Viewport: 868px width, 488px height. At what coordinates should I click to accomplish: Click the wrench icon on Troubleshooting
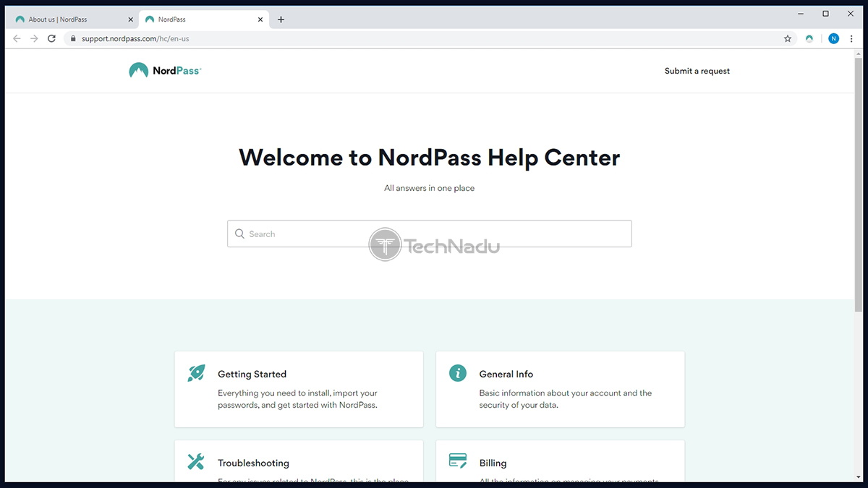[196, 461]
